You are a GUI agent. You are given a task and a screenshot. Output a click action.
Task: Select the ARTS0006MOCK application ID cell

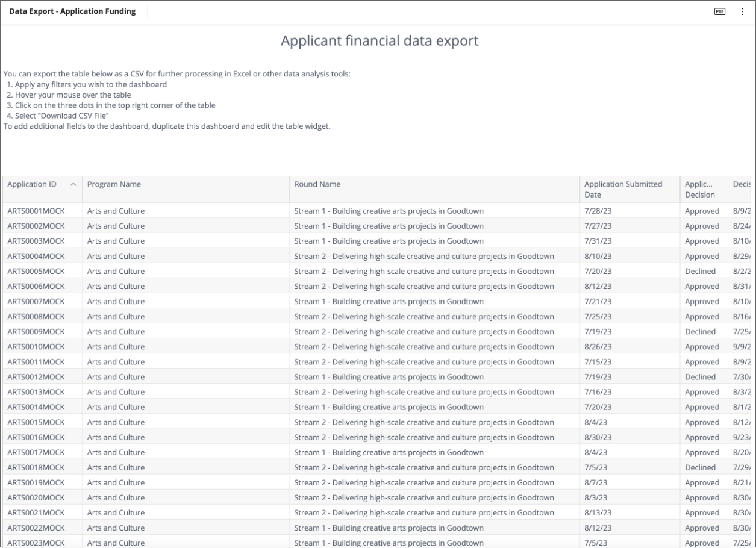[42, 286]
